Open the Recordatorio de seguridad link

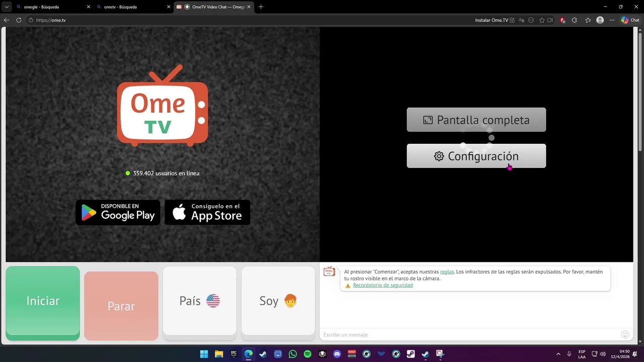(x=383, y=285)
